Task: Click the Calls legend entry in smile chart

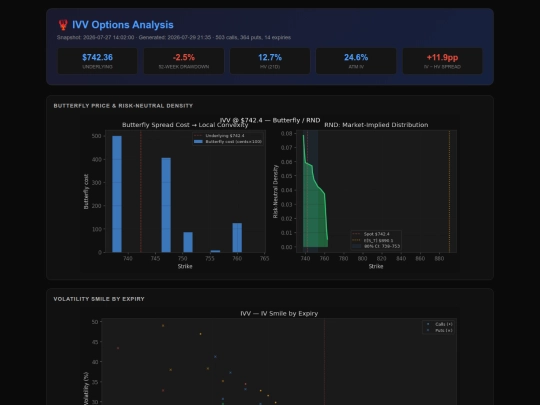Action: coord(439,324)
